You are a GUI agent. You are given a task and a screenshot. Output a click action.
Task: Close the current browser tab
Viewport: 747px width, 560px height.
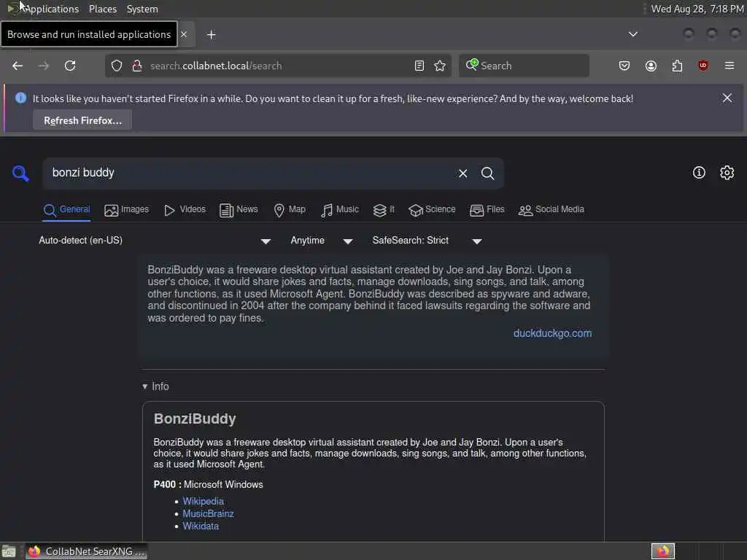coord(184,34)
